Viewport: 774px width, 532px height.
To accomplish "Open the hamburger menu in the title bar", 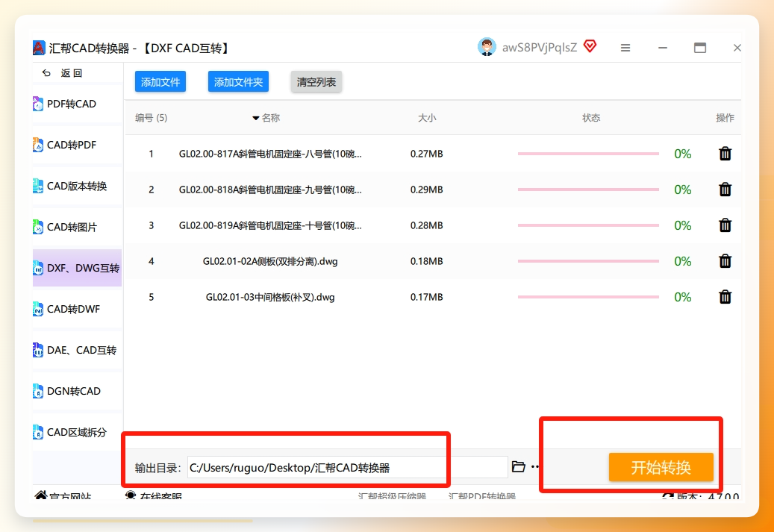I will tap(625, 48).
